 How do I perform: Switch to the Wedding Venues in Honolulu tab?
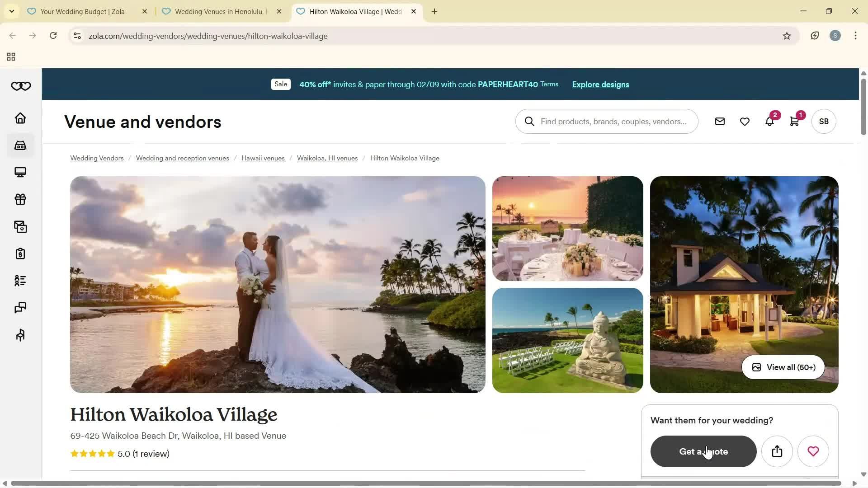[217, 11]
